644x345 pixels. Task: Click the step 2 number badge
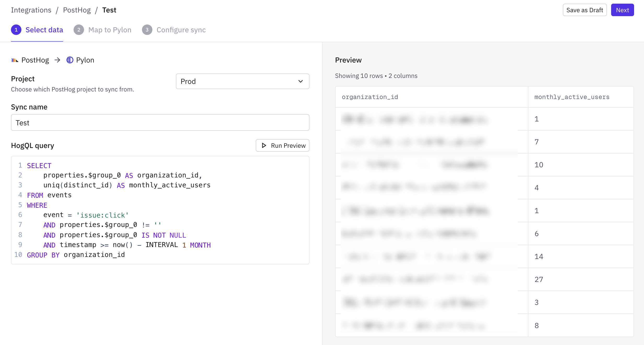click(x=79, y=30)
